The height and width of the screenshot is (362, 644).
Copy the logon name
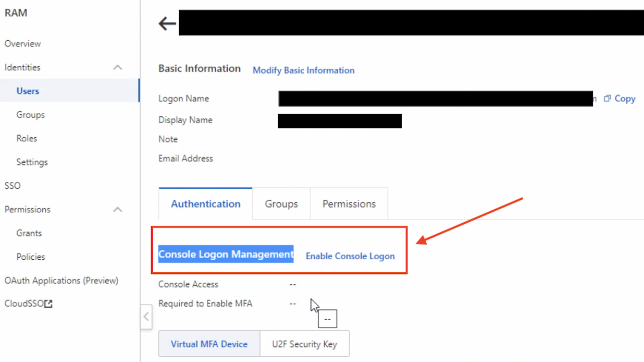coord(620,99)
